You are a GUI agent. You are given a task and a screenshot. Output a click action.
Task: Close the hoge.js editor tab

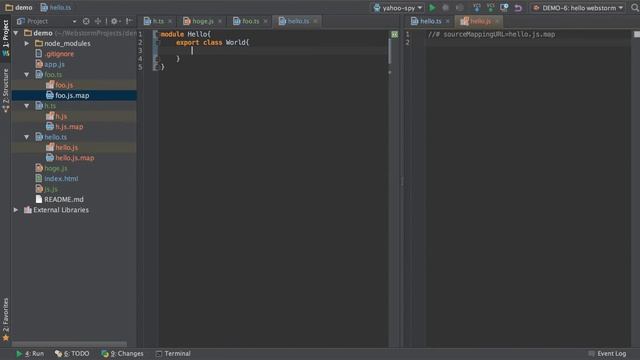(x=220, y=21)
